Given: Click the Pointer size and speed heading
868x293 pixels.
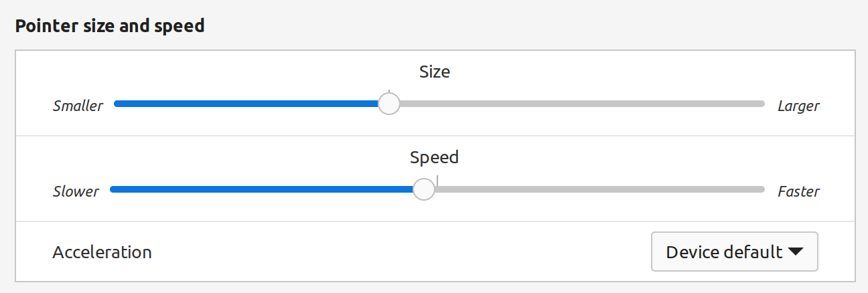Looking at the screenshot, I should click(x=110, y=26).
